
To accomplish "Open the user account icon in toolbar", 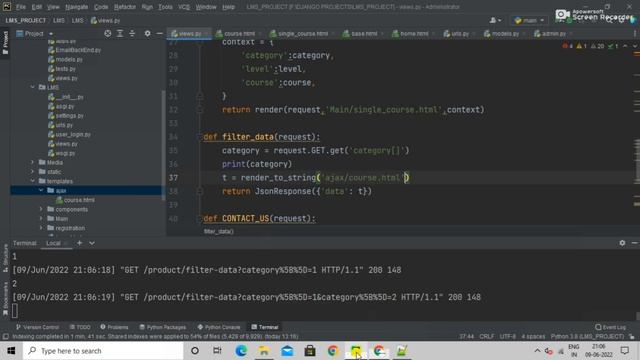I will [495, 20].
